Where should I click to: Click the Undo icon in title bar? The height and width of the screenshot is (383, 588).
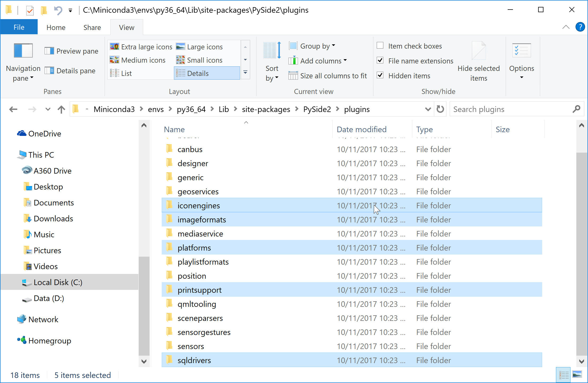(58, 10)
